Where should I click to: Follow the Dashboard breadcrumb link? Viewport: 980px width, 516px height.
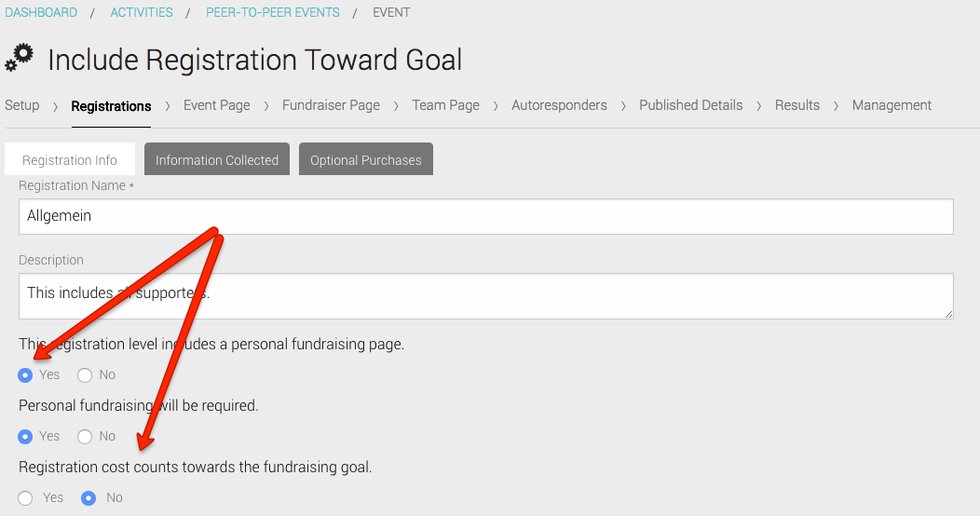[41, 12]
